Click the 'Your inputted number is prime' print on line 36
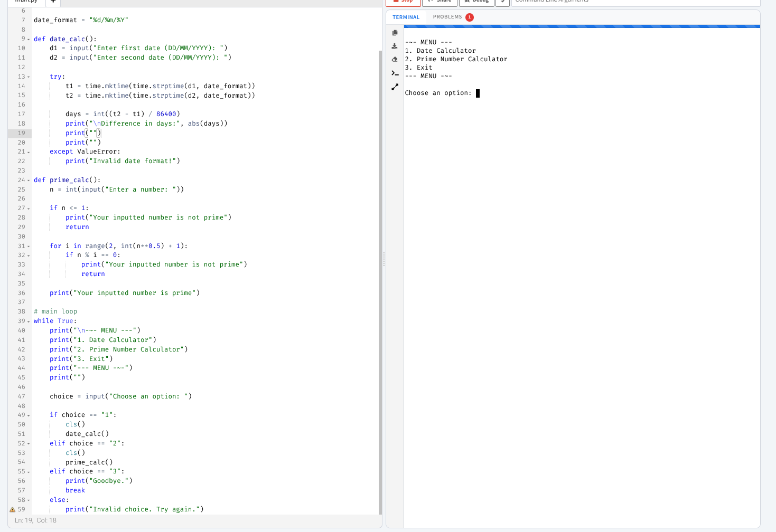 pyautogui.click(x=125, y=293)
